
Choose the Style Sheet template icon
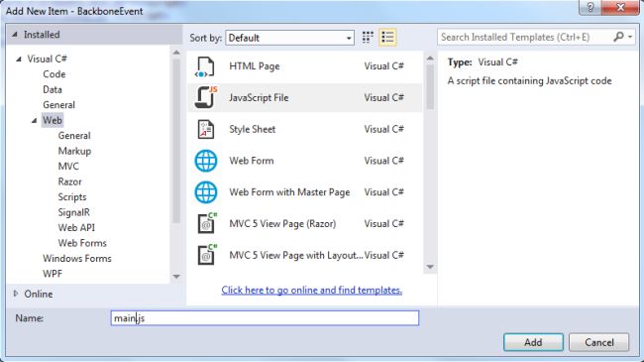tap(205, 129)
